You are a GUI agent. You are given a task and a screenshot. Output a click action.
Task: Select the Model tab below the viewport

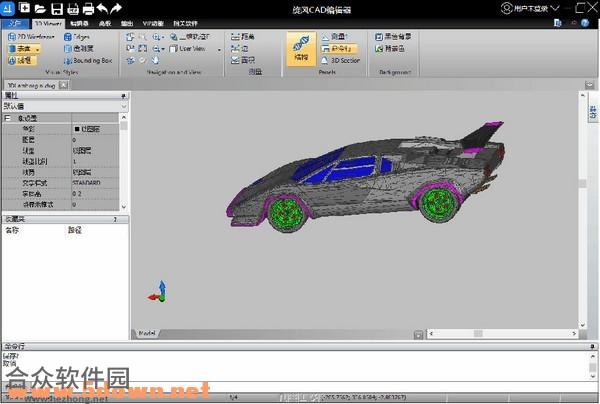point(147,333)
